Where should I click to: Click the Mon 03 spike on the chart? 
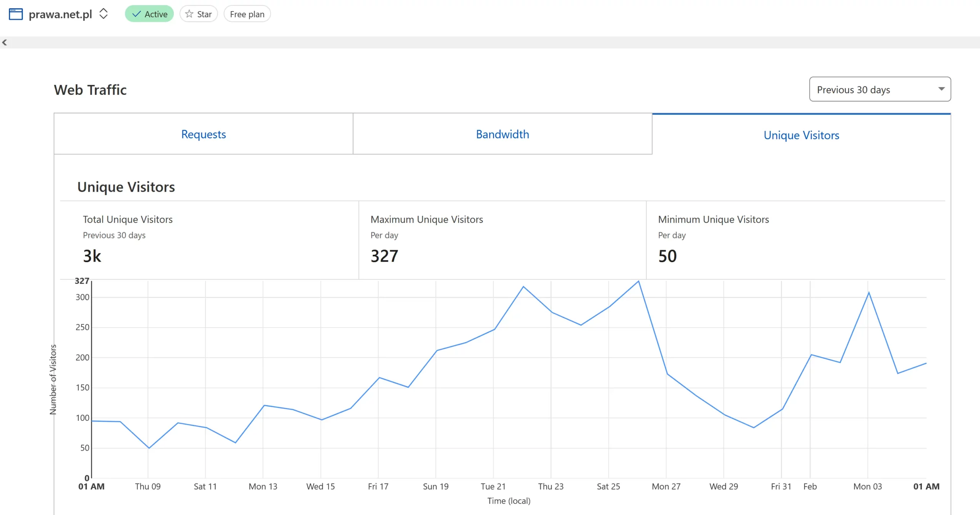coord(869,293)
